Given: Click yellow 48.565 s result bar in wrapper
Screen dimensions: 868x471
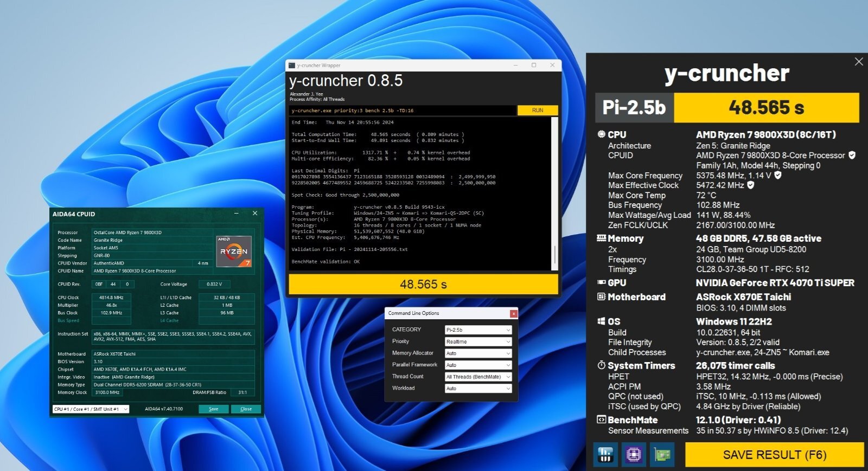Looking at the screenshot, I should pos(423,284).
